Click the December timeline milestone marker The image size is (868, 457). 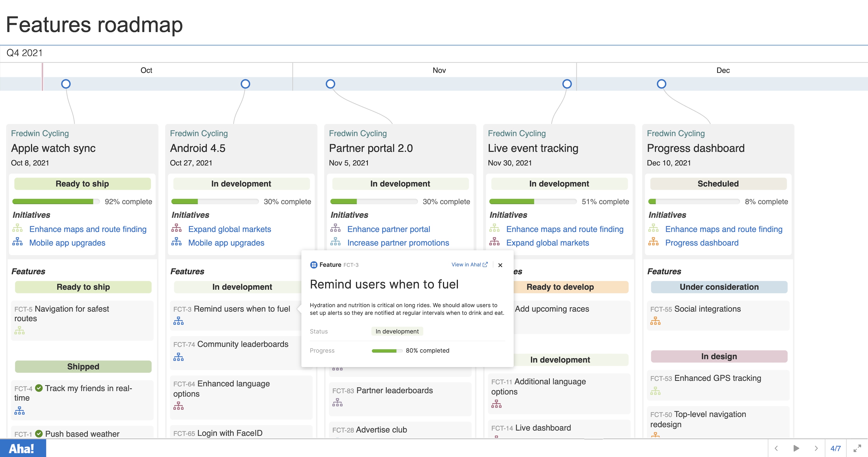662,84
